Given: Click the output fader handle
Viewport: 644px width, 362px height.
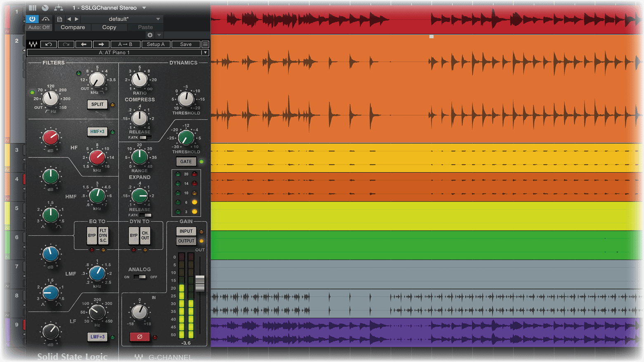Looking at the screenshot, I should coord(200,283).
